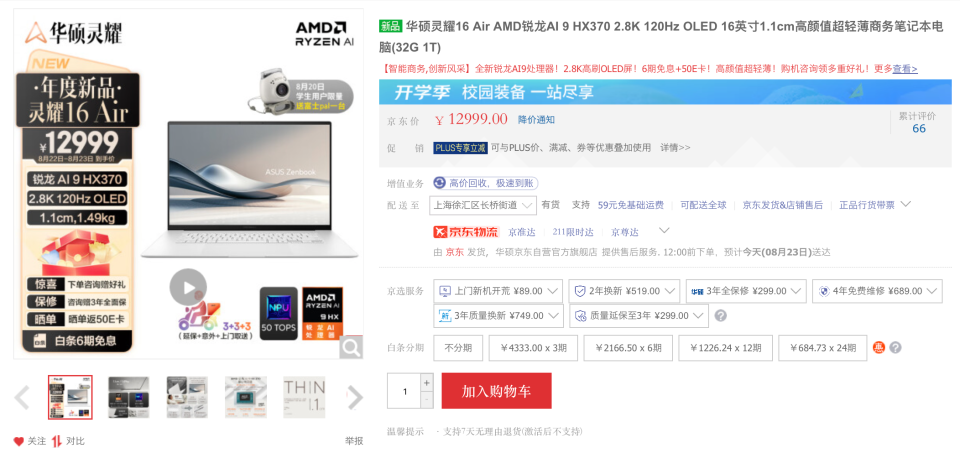Click the question mark icon beside 京选服务 options
The width and height of the screenshot is (960, 458).
pyautogui.click(x=721, y=316)
